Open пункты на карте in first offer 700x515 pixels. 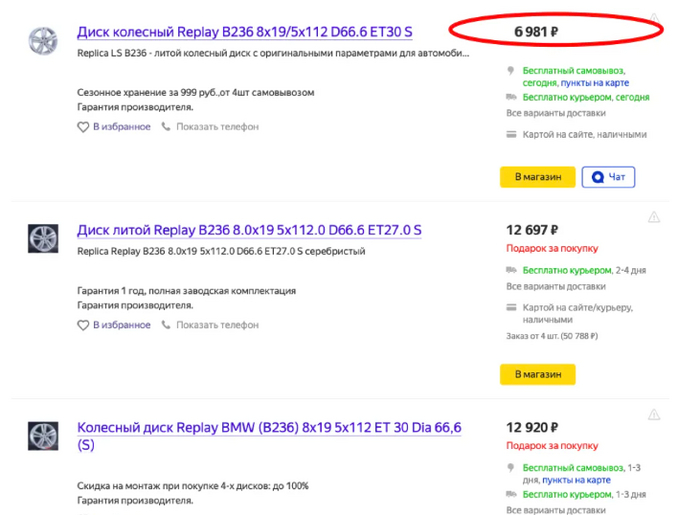pyautogui.click(x=595, y=83)
